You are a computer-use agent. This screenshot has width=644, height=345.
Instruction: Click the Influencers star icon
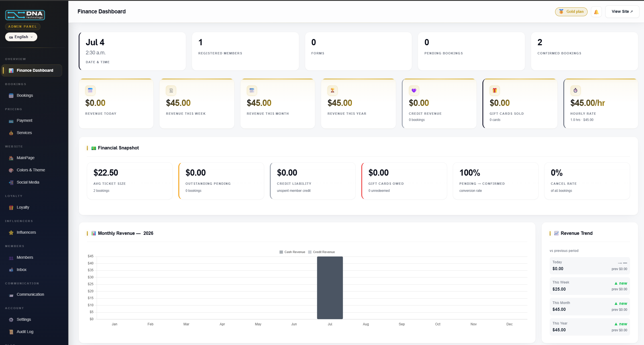coord(11,233)
